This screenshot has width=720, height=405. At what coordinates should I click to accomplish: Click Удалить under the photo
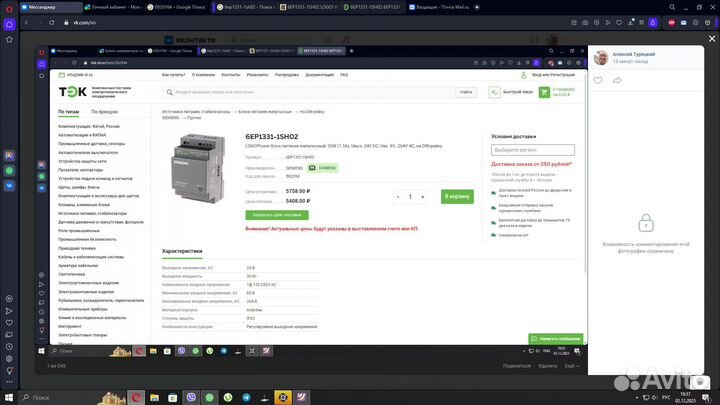[x=547, y=366]
